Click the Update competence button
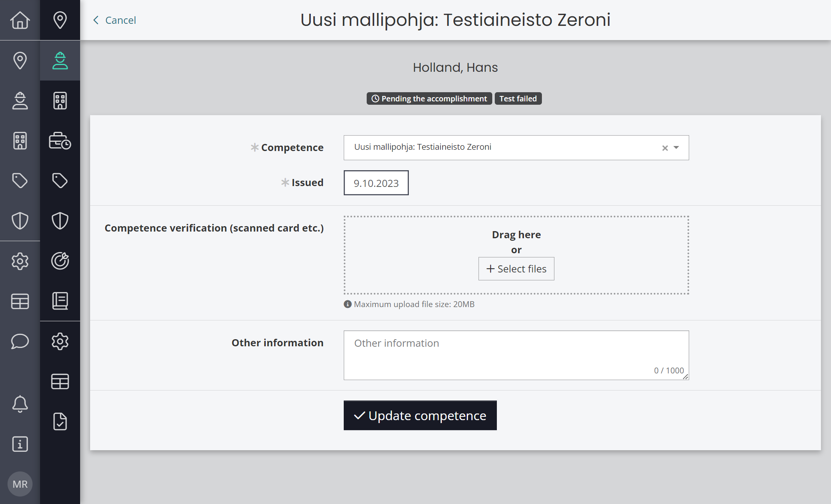Screen dimensions: 831x504 tap(420, 416)
